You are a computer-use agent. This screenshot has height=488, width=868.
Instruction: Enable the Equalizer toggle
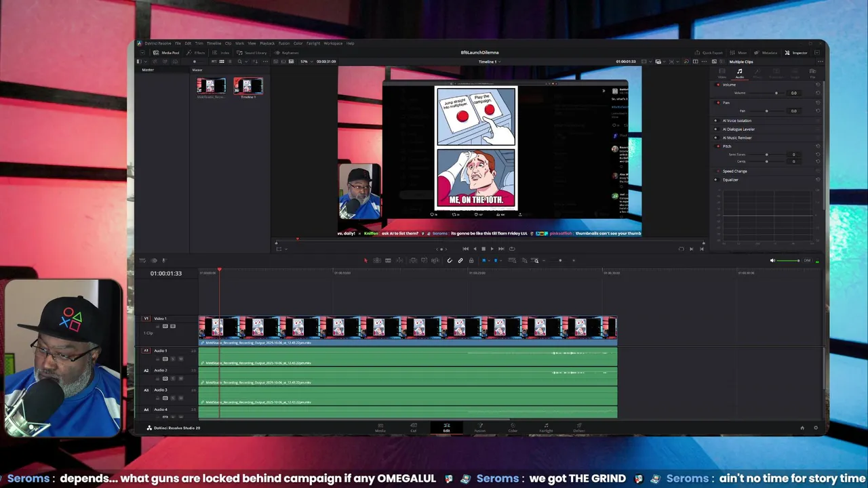(716, 180)
